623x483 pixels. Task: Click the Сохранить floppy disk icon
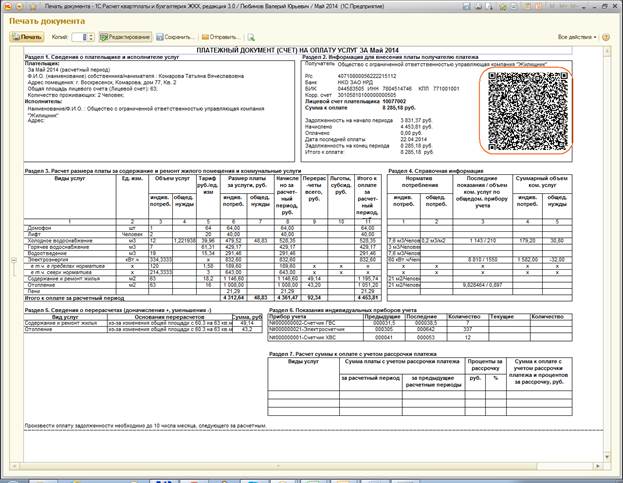(161, 37)
